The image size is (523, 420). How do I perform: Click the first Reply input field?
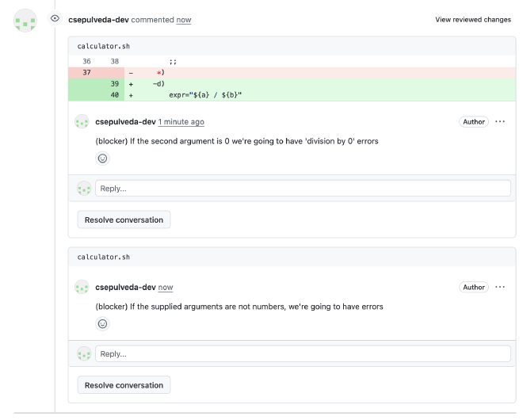(303, 189)
